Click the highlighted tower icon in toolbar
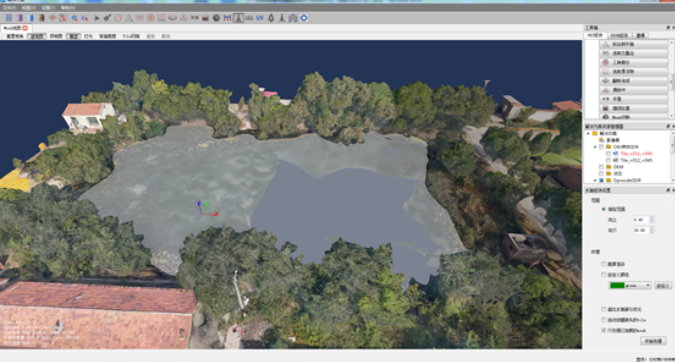The height and width of the screenshot is (362, 675). 238,18
